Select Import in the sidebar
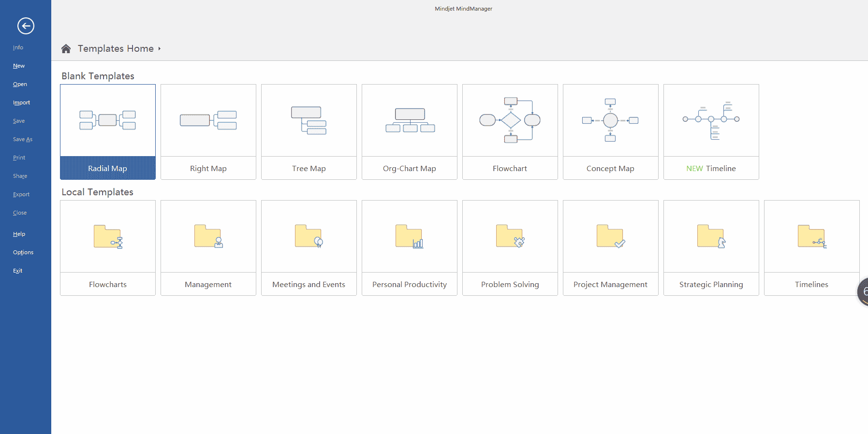868x434 pixels. pyautogui.click(x=21, y=102)
